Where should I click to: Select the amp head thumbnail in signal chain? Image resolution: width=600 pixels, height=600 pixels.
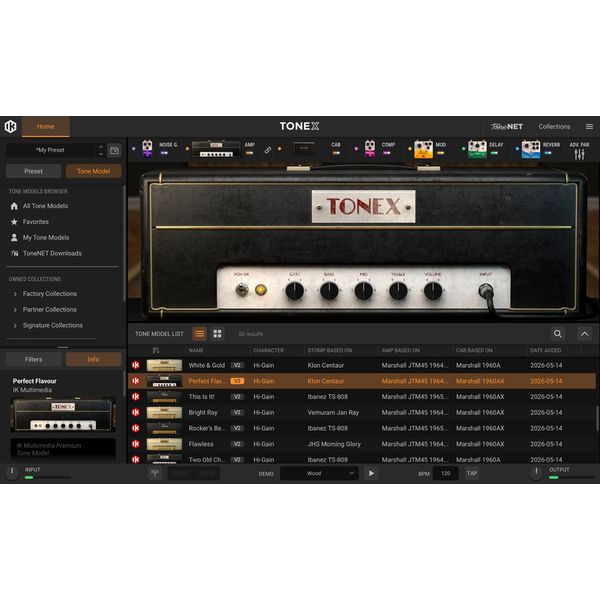216,149
